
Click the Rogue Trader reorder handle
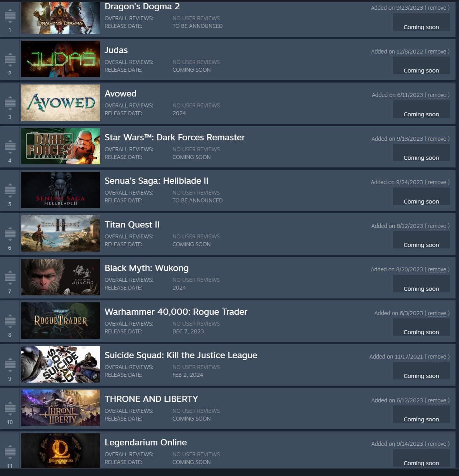coord(10,321)
